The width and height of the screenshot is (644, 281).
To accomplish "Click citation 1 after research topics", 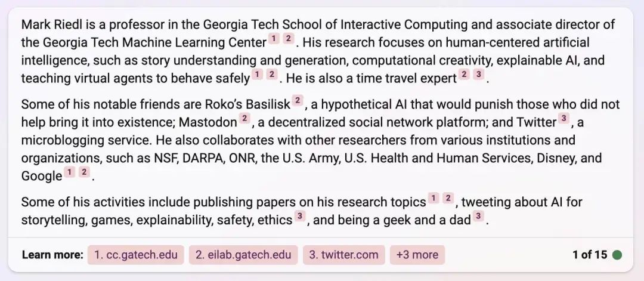I will pos(434,199).
